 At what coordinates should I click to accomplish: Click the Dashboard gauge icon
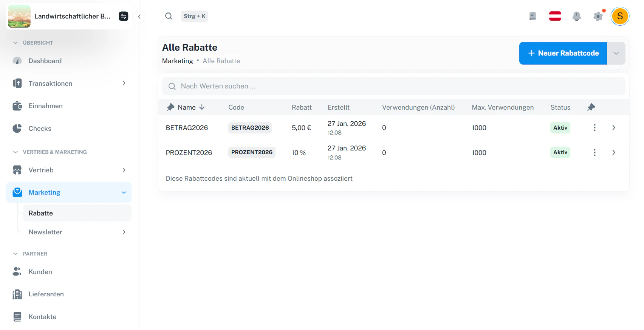tap(17, 61)
